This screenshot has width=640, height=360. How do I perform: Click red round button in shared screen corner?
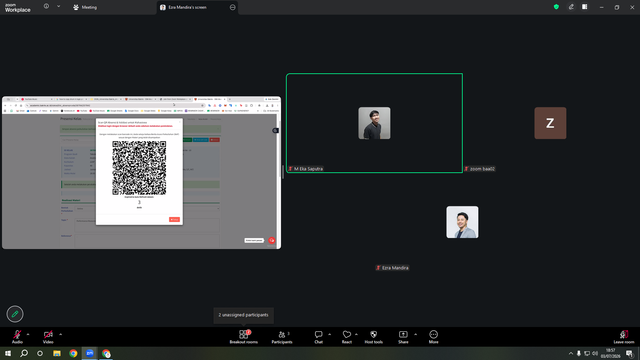click(271, 240)
